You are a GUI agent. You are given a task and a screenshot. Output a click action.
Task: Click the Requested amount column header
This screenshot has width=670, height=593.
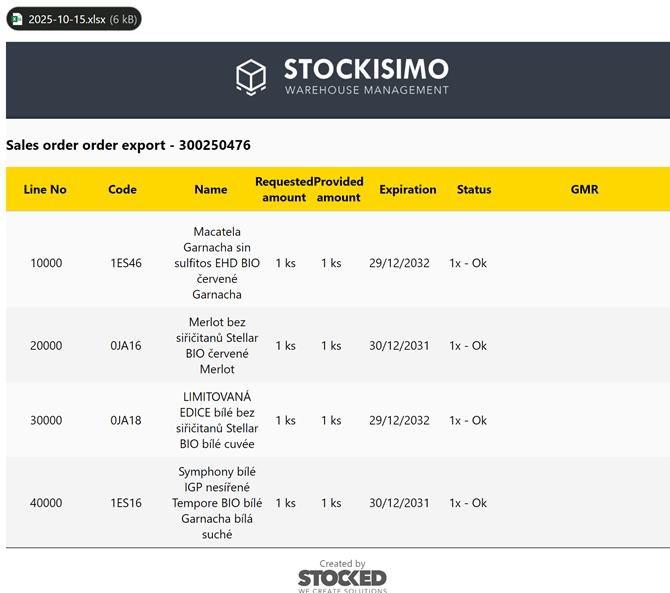coord(284,189)
